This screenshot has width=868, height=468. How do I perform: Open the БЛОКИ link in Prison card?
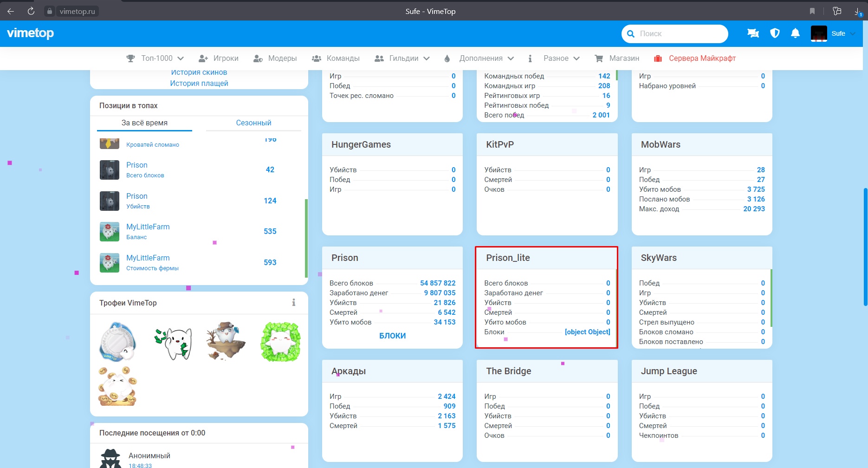(392, 336)
